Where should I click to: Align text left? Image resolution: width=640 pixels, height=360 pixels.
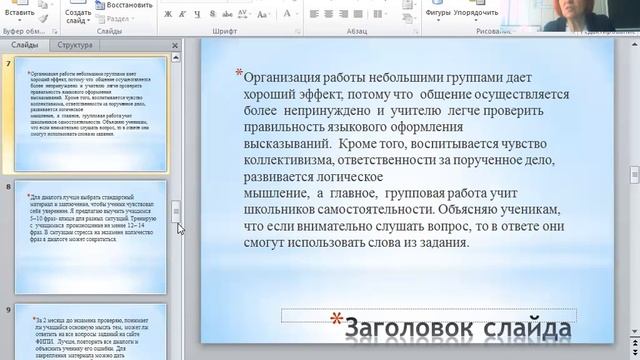[314, 14]
